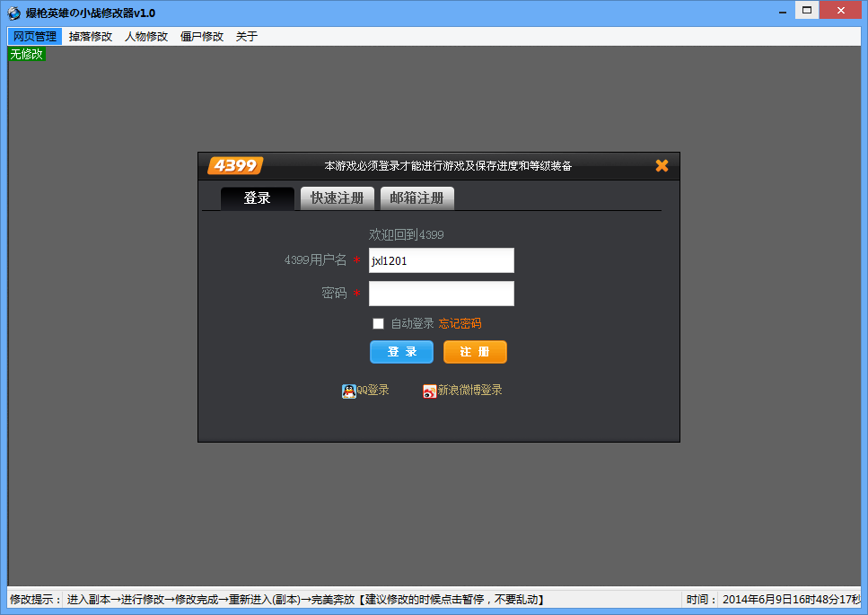Focus the 4399用户名 input field

coord(442,260)
